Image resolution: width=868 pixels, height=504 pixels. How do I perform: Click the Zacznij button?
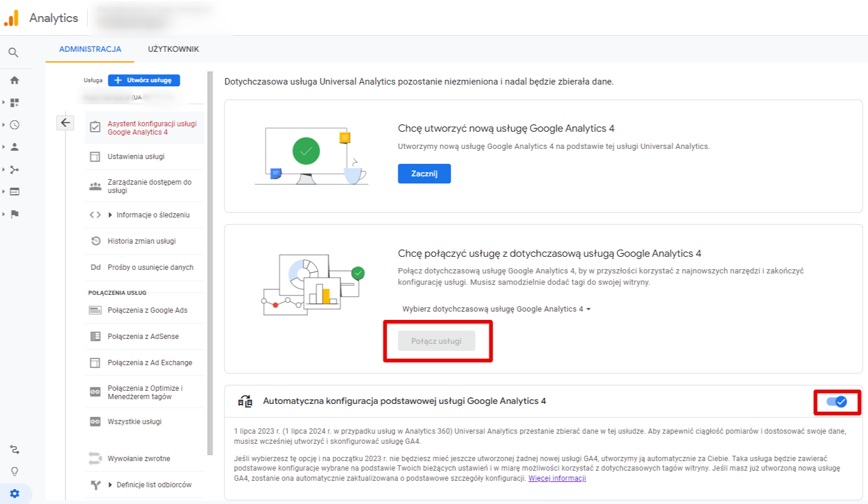[424, 173]
